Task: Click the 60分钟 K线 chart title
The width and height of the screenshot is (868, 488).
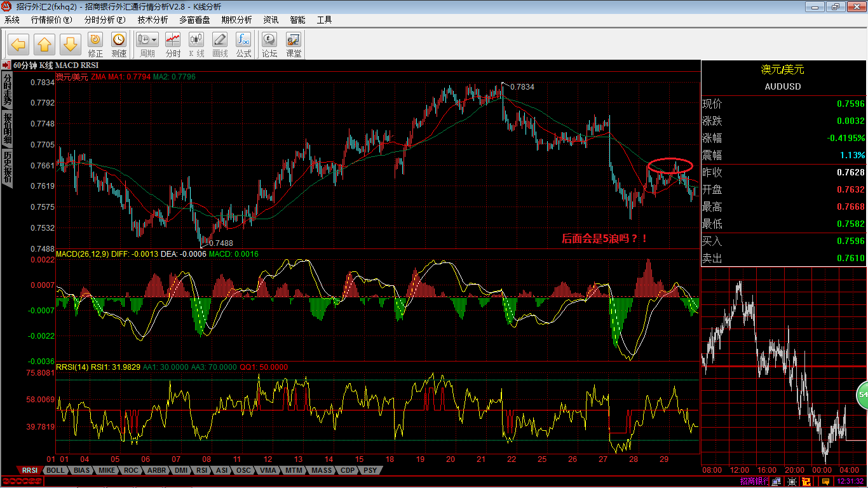Action: point(33,65)
